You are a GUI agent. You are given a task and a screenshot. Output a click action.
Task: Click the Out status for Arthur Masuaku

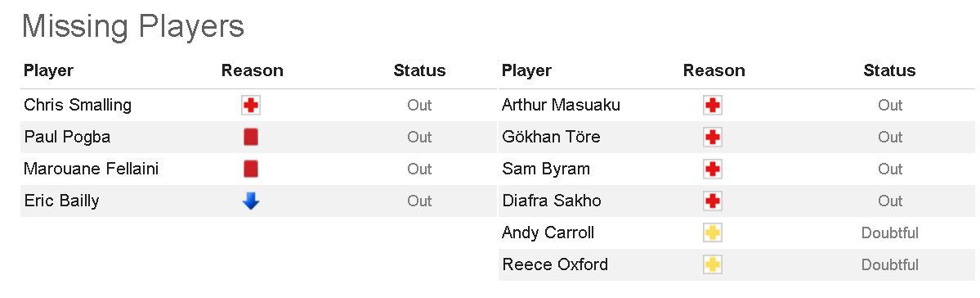tap(890, 105)
